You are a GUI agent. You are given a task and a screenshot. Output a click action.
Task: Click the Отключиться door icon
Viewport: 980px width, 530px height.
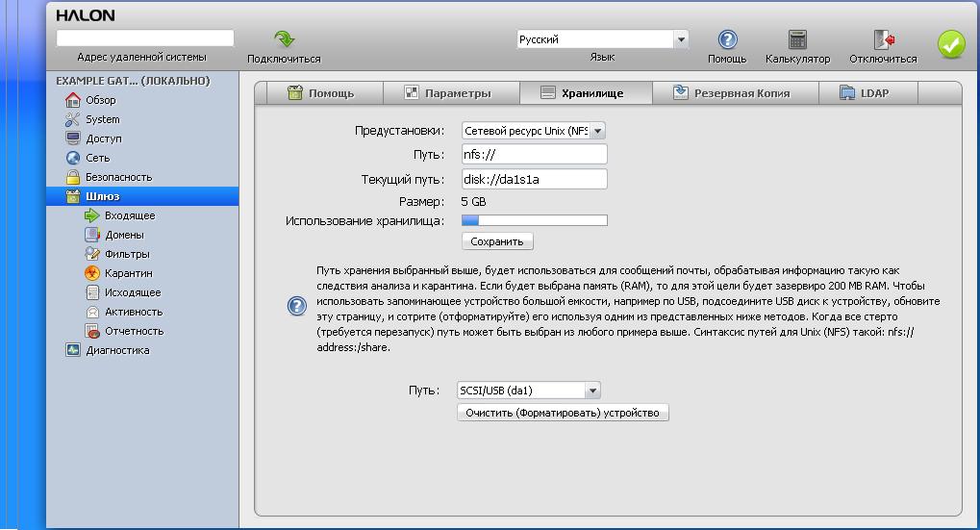[x=884, y=39]
